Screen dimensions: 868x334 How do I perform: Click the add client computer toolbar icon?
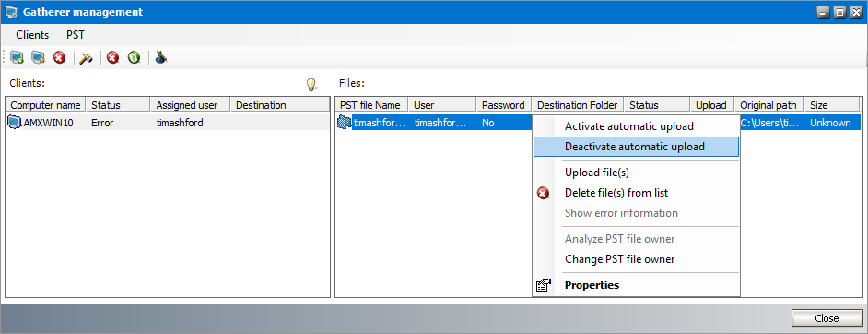18,57
